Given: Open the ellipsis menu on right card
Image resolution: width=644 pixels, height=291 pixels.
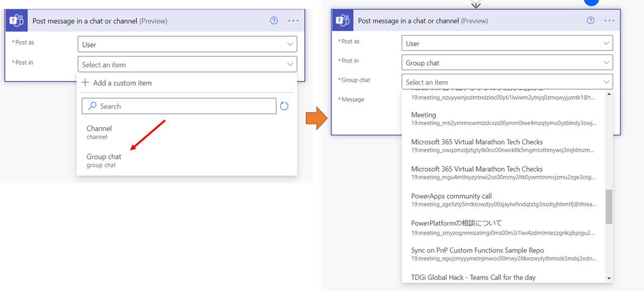Looking at the screenshot, I should [x=609, y=21].
